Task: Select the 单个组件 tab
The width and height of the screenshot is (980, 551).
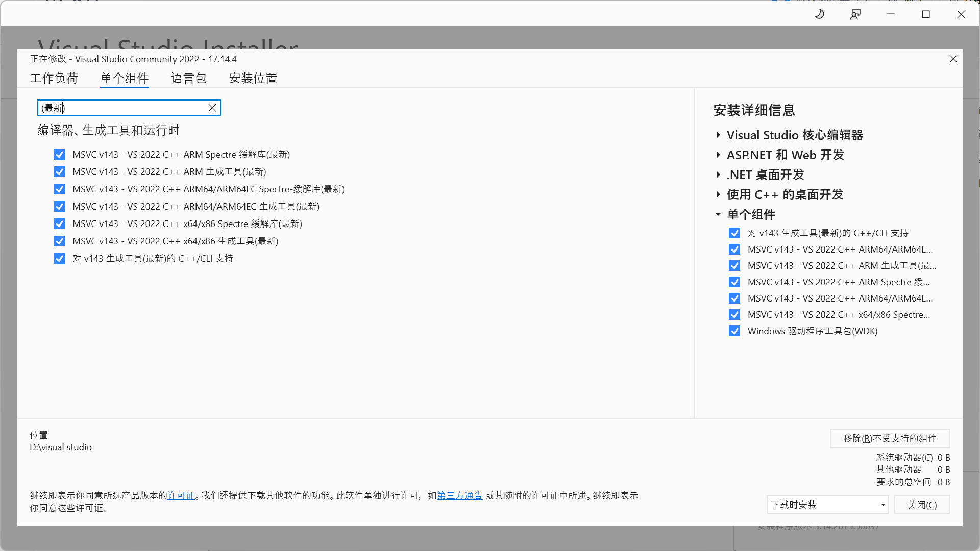Action: point(125,78)
